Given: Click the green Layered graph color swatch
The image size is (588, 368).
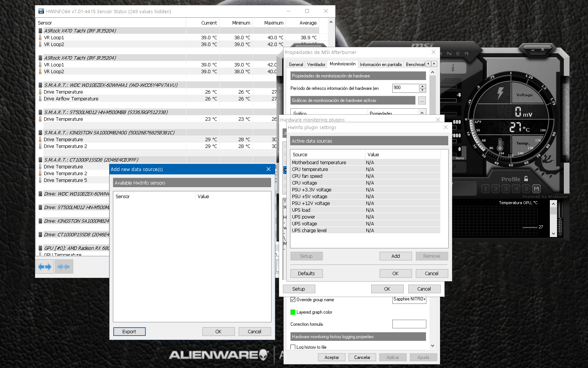Looking at the screenshot, I should (293, 312).
